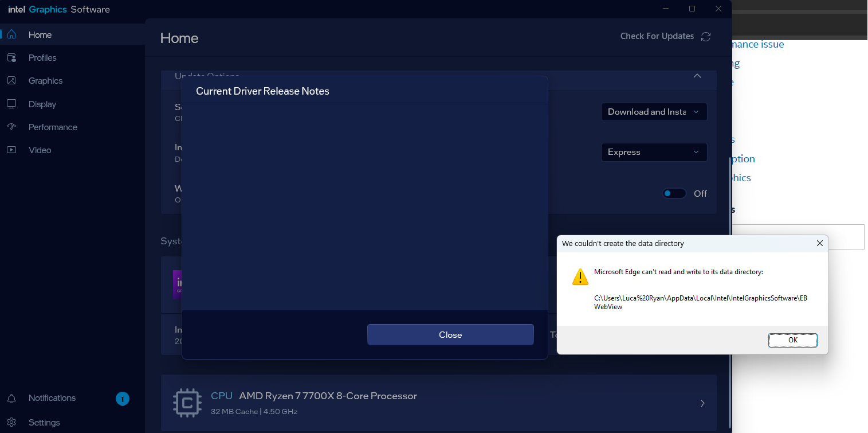This screenshot has height=433, width=868.
Task: Open Profiles from the sidebar
Action: 11,58
